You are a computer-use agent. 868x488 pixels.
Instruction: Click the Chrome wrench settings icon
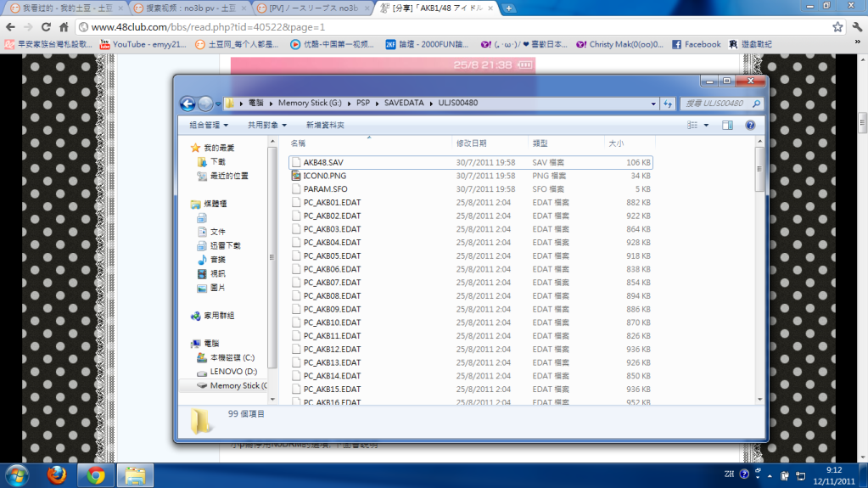click(x=857, y=26)
